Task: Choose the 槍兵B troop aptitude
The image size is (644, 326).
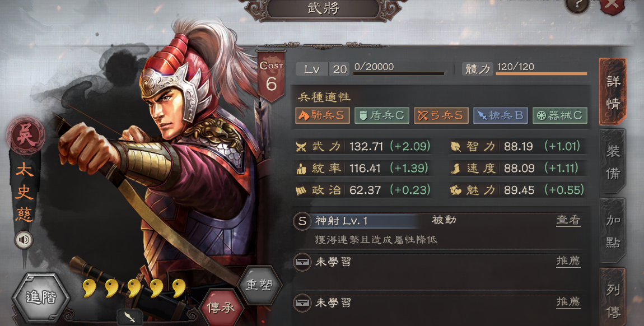Action: [x=501, y=116]
